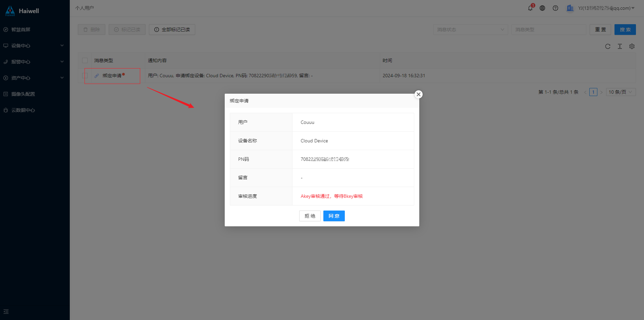This screenshot has height=320, width=644.
Task: Click the 消息类型 filter field
Action: coord(549,30)
